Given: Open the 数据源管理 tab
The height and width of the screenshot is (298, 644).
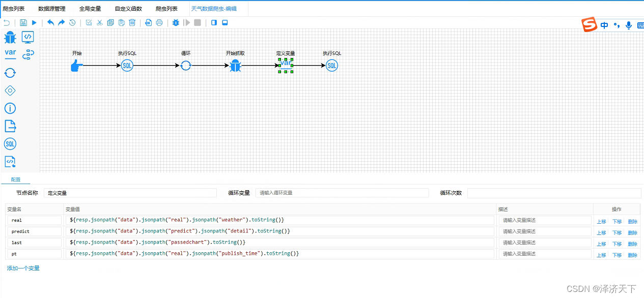Looking at the screenshot, I should pyautogui.click(x=52, y=9).
